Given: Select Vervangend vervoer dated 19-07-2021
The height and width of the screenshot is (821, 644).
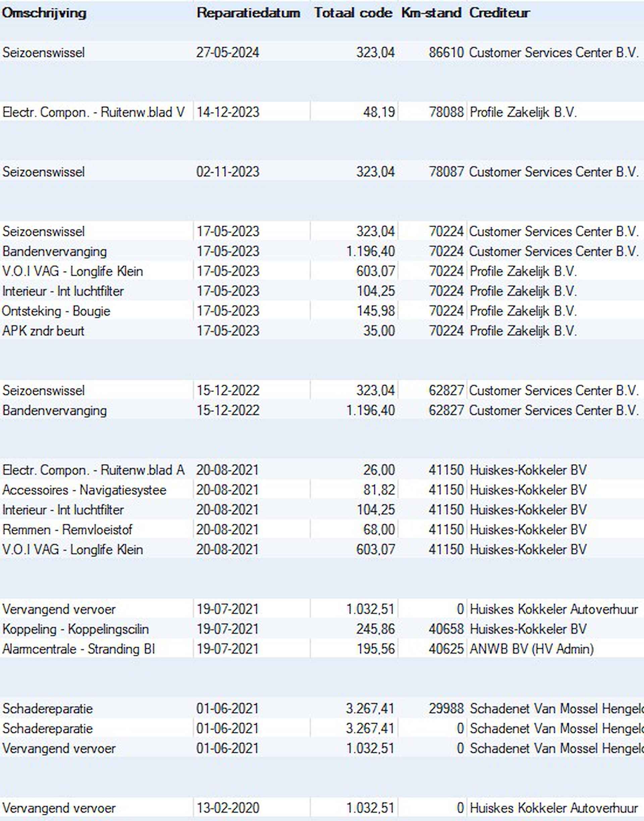Looking at the screenshot, I should [x=59, y=609].
